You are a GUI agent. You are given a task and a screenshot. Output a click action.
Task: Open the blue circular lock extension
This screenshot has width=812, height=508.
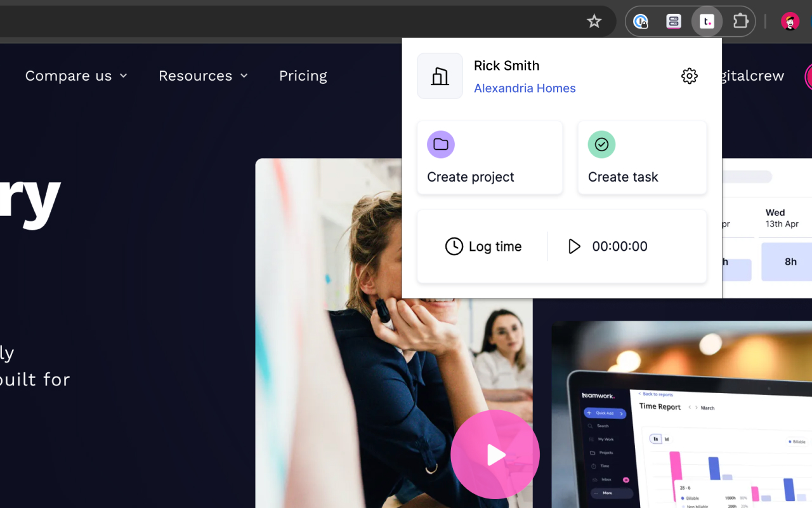641,22
